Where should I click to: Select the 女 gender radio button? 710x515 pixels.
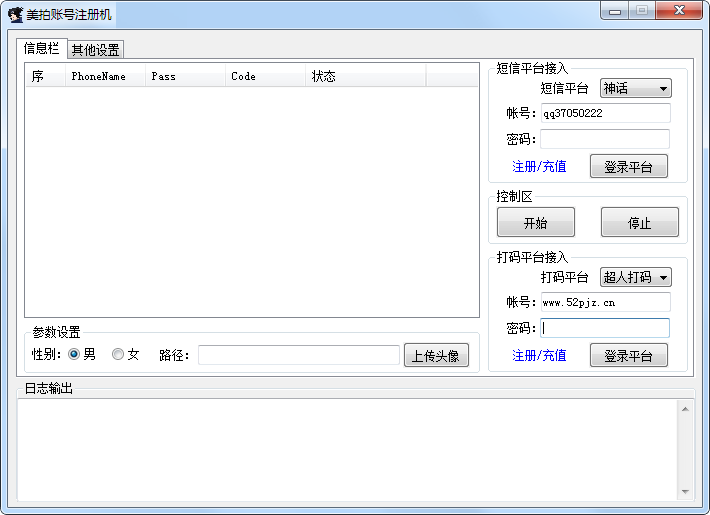pos(118,354)
